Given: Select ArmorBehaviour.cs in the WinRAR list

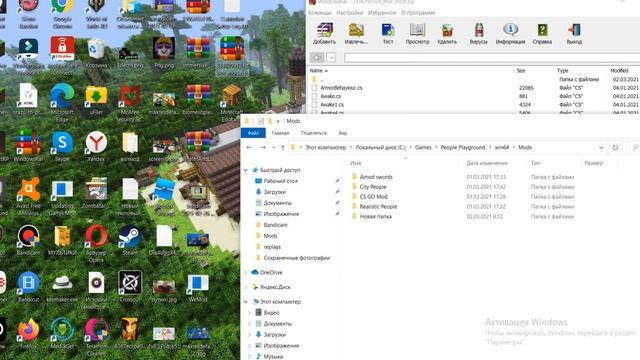Looking at the screenshot, I should coord(341,88).
